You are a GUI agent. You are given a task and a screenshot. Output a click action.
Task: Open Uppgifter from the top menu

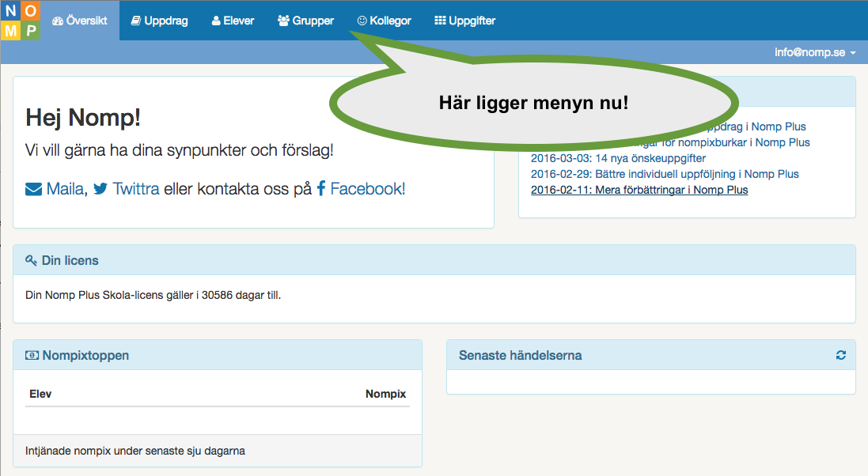coord(465,21)
